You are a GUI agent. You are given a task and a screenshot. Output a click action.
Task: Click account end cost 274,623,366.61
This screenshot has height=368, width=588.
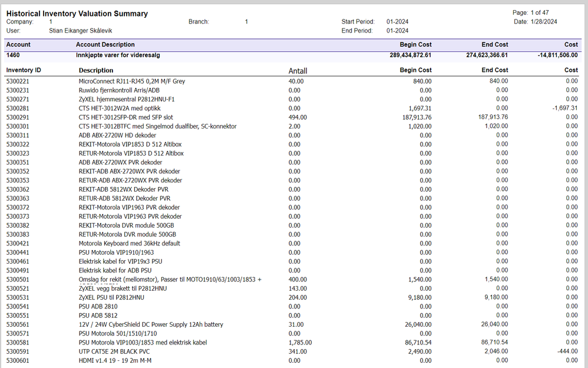[487, 55]
